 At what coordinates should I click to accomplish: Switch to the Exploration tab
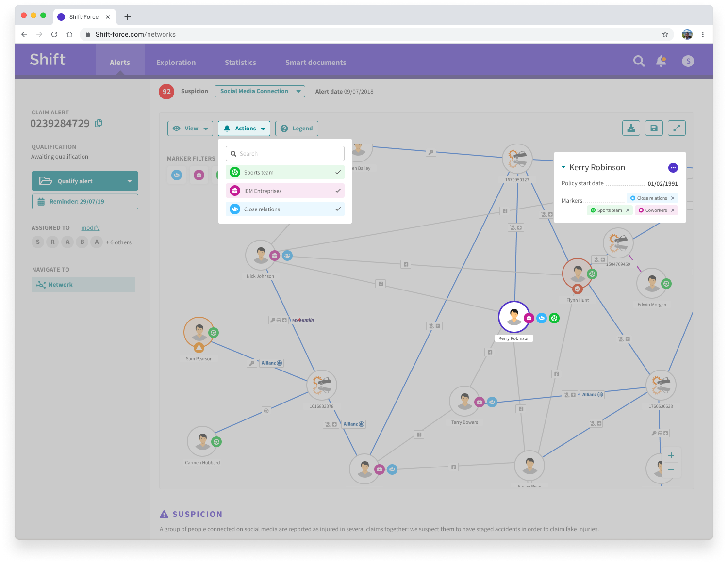pos(176,63)
